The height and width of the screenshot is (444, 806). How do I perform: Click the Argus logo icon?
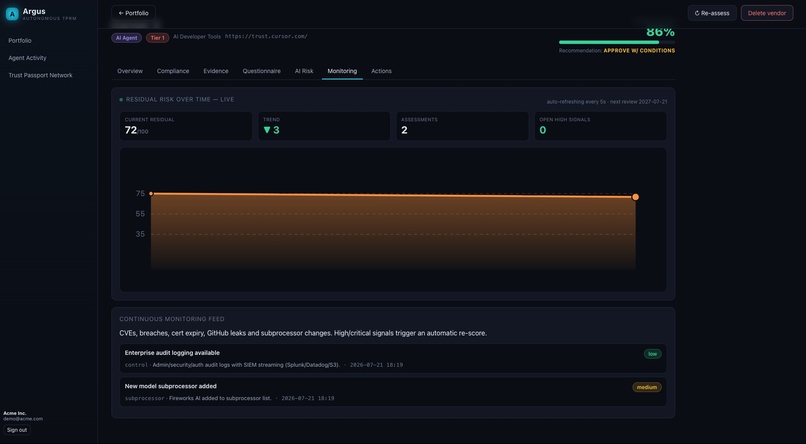pyautogui.click(x=12, y=14)
